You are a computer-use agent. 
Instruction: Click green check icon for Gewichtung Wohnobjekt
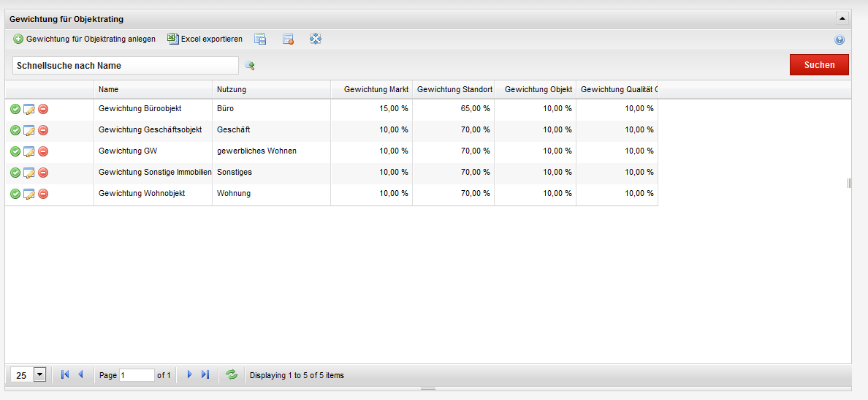[x=15, y=193]
